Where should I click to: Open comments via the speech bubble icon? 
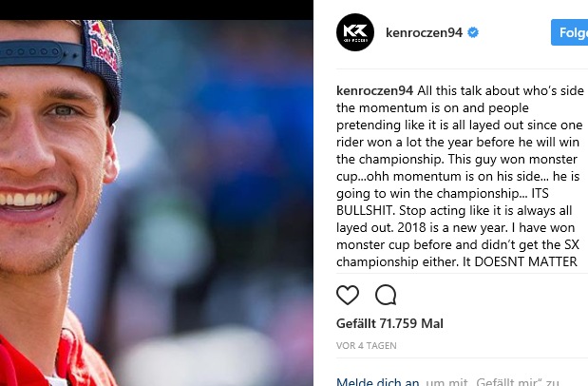[386, 295]
